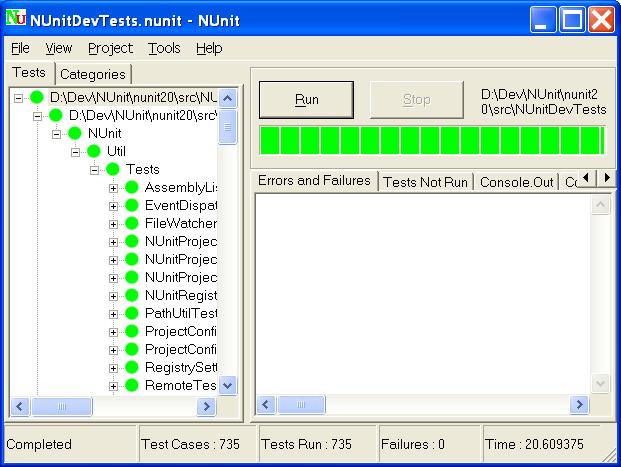The height and width of the screenshot is (467, 621).
Task: Click green status circle beside PathUtilTest node
Action: click(131, 313)
